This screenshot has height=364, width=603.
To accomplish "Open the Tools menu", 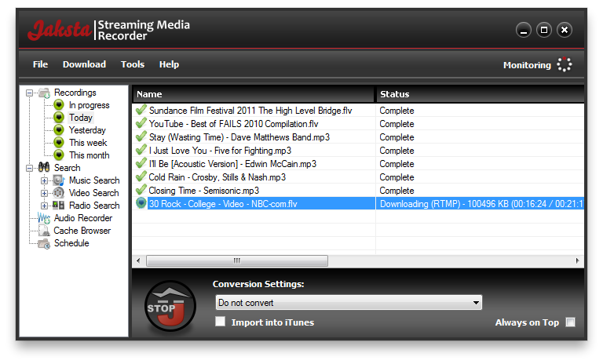I will click(133, 64).
